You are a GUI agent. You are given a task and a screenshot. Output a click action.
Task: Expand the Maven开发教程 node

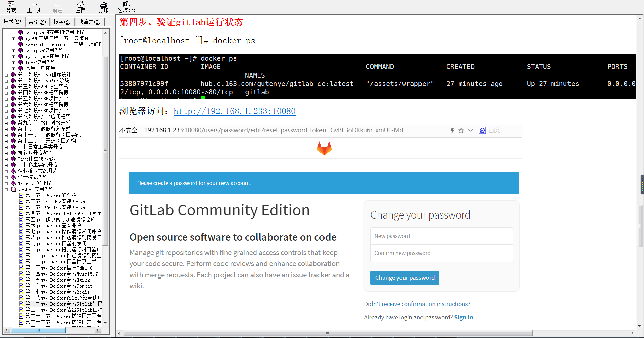[6, 184]
